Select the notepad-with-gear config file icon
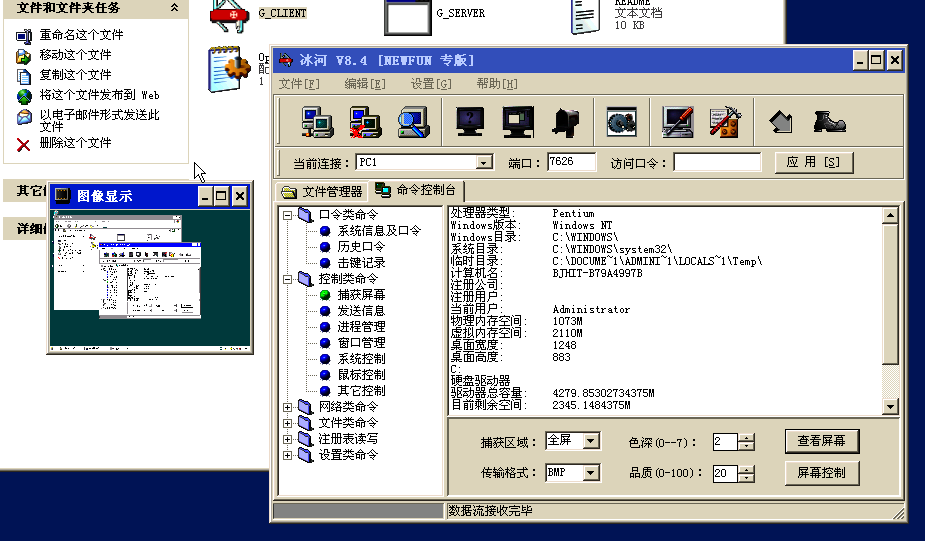The width and height of the screenshot is (925, 541). pyautogui.click(x=229, y=70)
